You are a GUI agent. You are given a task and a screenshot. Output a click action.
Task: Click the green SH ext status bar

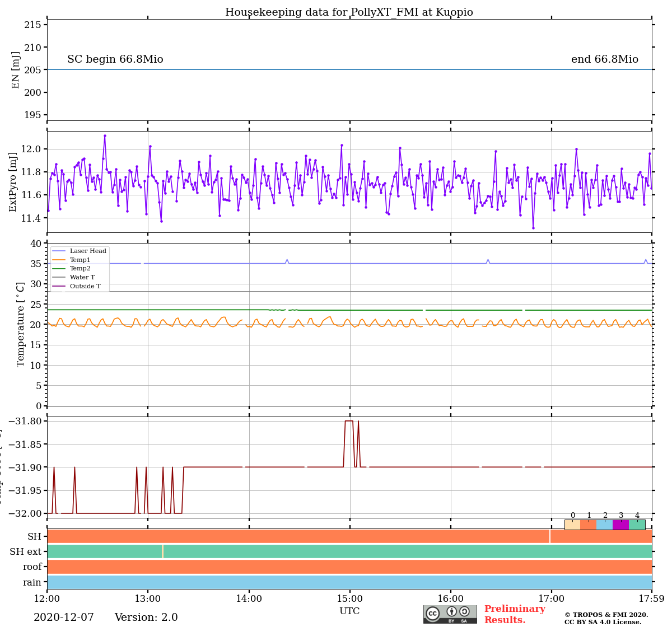coord(349,551)
